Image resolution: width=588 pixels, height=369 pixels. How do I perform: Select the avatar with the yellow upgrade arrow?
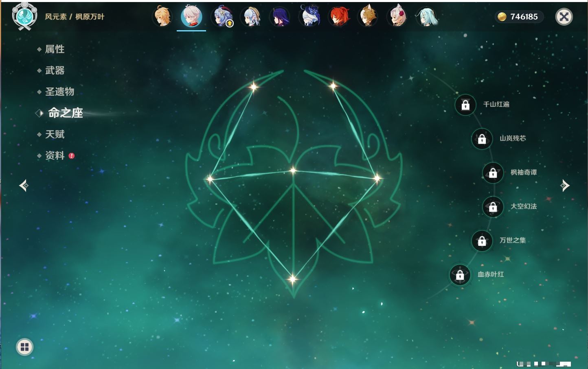coord(222,17)
